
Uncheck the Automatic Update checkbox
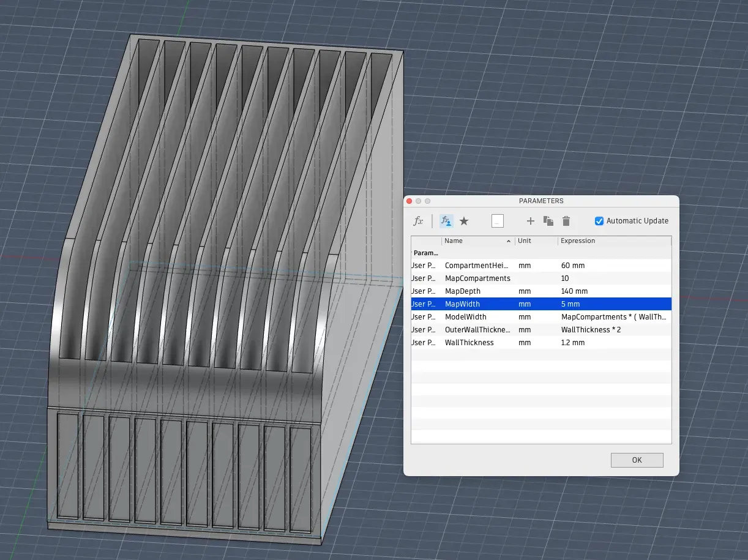(x=599, y=221)
